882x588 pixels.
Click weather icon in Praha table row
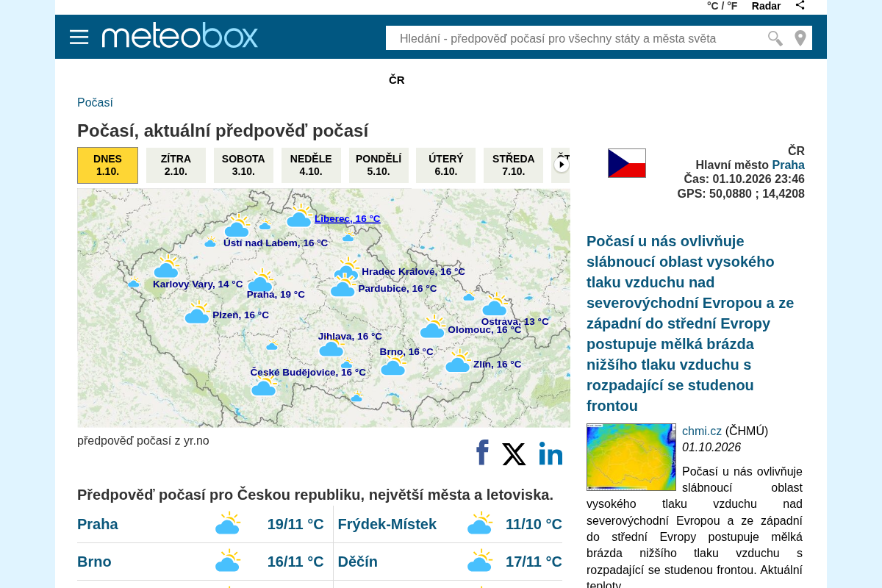pyautogui.click(x=228, y=523)
